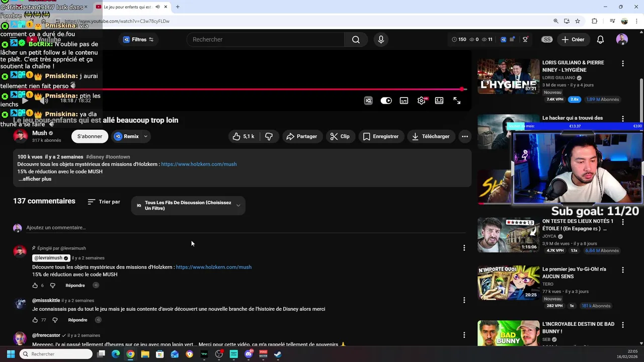This screenshot has width=644, height=362.
Task: Open the options menu for the L'HYGIÈNE video
Action: [623, 64]
